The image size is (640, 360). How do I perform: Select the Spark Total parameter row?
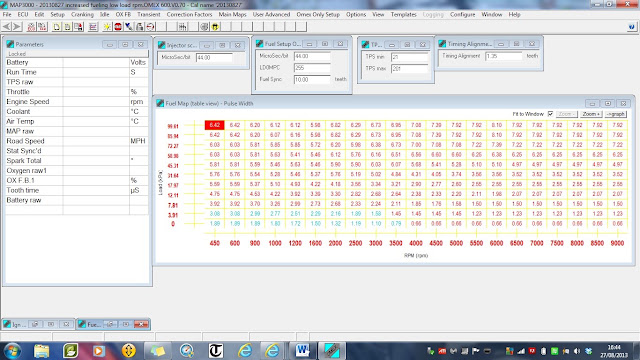76,161
